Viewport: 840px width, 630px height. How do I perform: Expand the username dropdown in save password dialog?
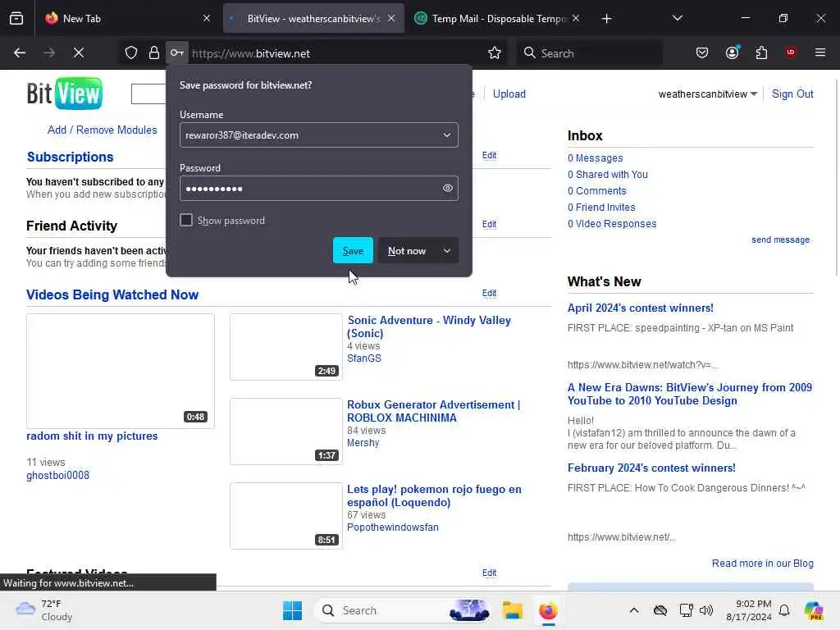pyautogui.click(x=447, y=135)
